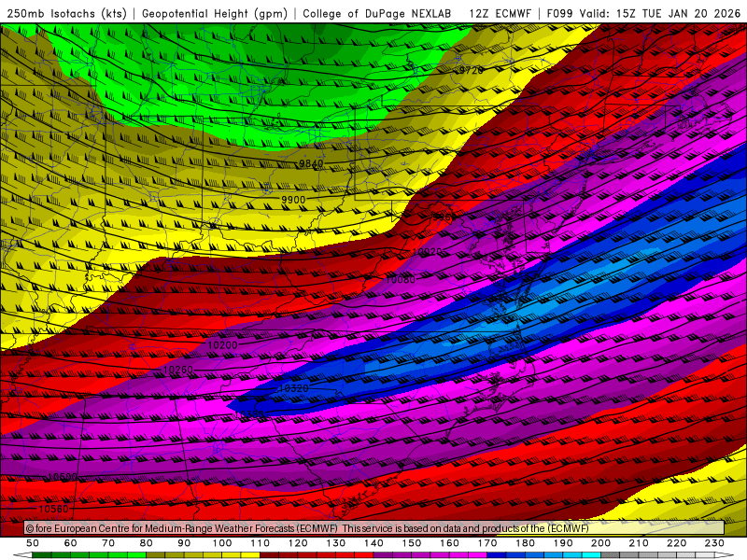Click the 140 kt legend value
747x560 pixels.
373,543
